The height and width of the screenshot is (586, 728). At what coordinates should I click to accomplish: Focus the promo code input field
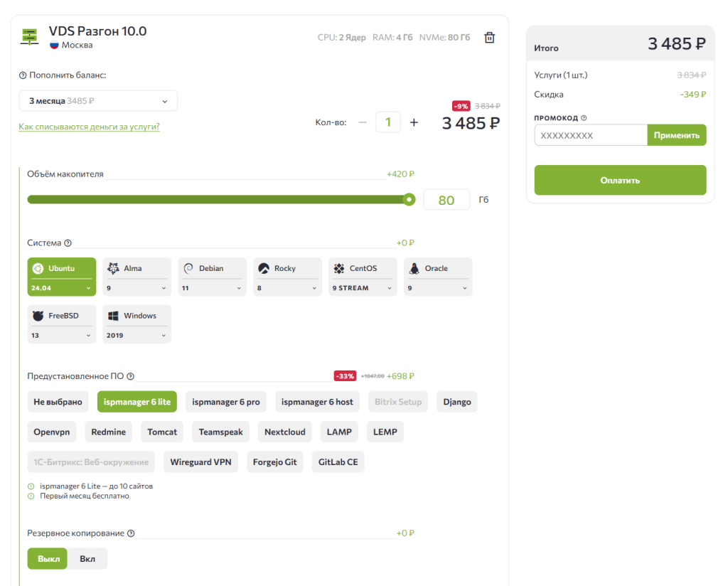click(590, 135)
